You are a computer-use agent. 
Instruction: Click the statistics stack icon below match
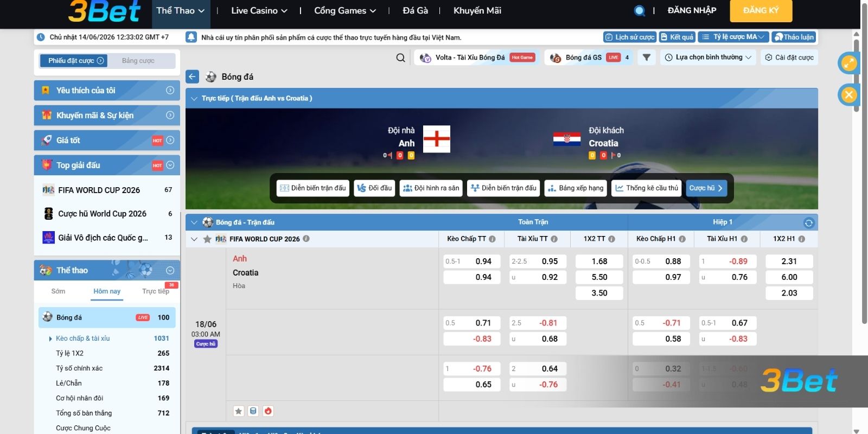point(253,411)
